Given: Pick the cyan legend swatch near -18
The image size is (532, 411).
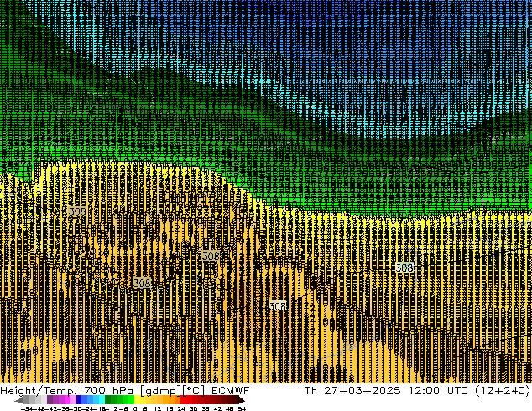Looking at the screenshot, I should [x=102, y=400].
